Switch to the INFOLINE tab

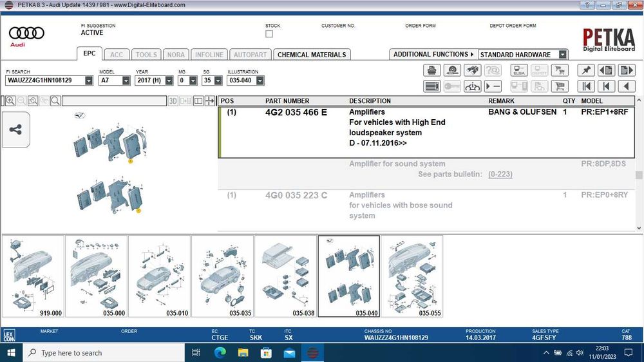point(209,55)
